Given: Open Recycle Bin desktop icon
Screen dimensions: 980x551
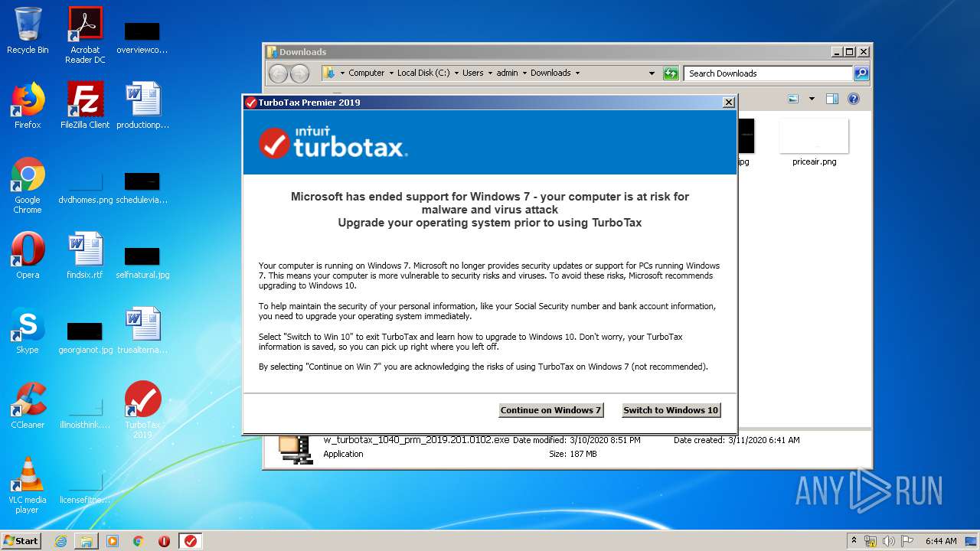Looking at the screenshot, I should click(28, 31).
